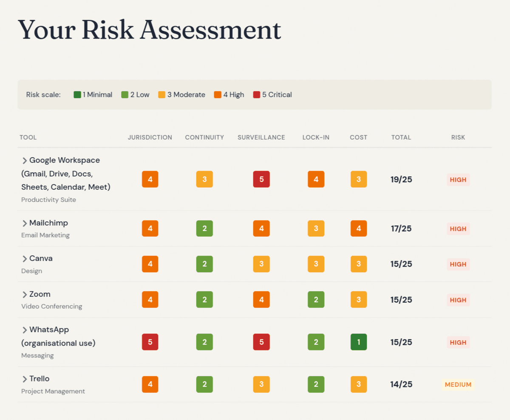Click Canva's jurisdiction score 4 badge

[150, 264]
